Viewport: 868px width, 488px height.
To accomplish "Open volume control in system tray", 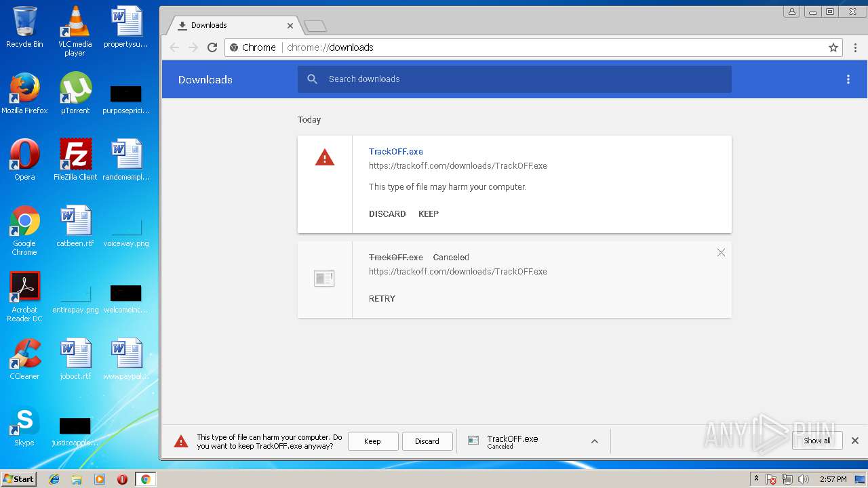I will click(804, 479).
